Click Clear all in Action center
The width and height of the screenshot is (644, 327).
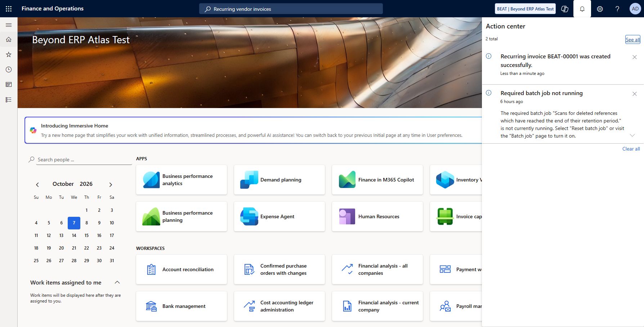click(631, 149)
